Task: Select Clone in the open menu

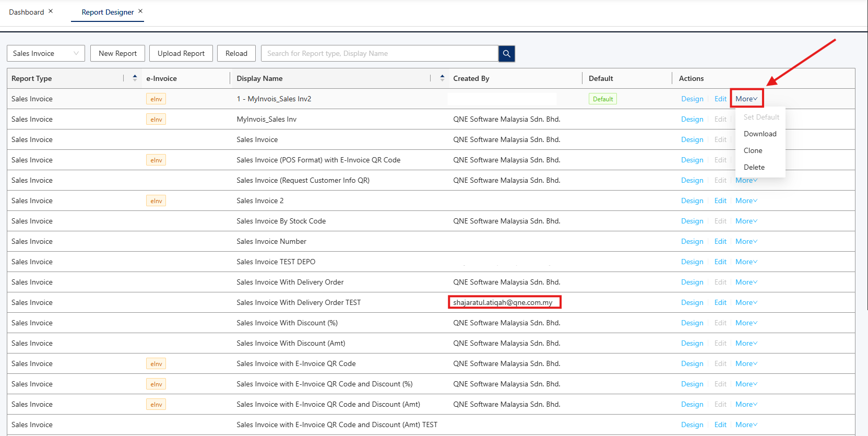Action: pyautogui.click(x=753, y=151)
